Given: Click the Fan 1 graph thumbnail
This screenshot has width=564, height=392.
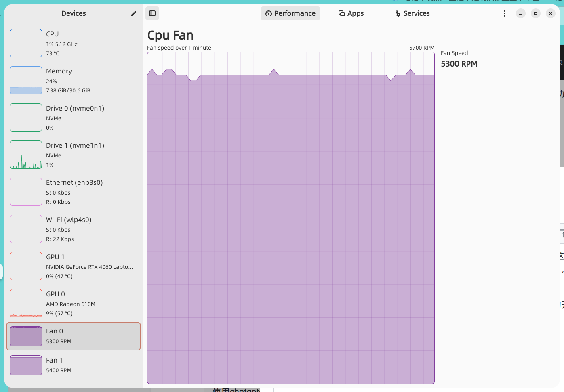Looking at the screenshot, I should pos(26,365).
